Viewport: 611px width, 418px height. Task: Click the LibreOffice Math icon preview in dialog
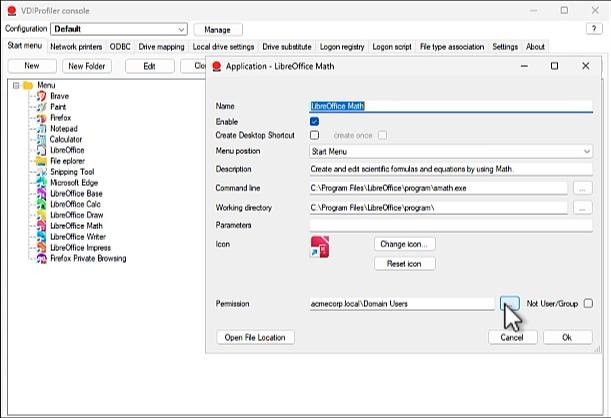pyautogui.click(x=320, y=247)
